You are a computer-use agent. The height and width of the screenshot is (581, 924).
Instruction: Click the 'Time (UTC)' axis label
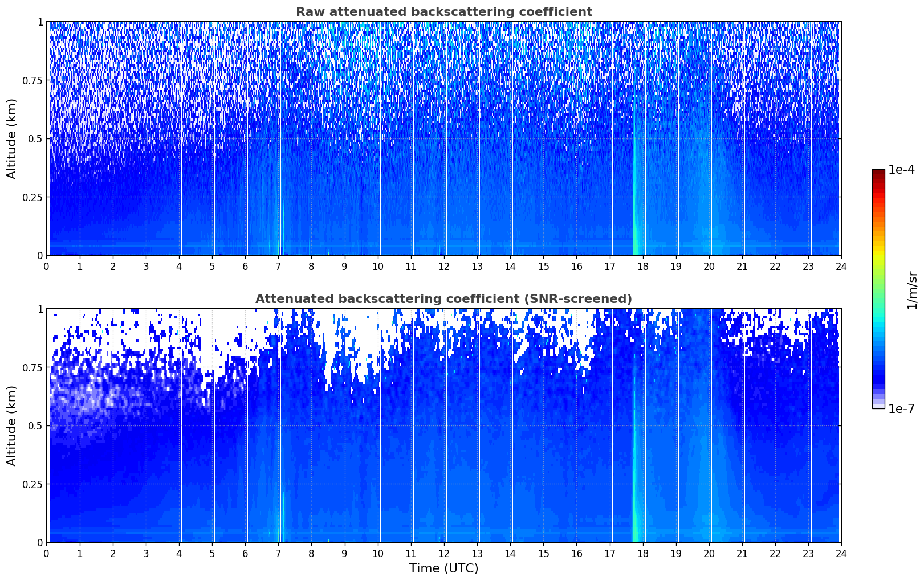click(x=443, y=568)
